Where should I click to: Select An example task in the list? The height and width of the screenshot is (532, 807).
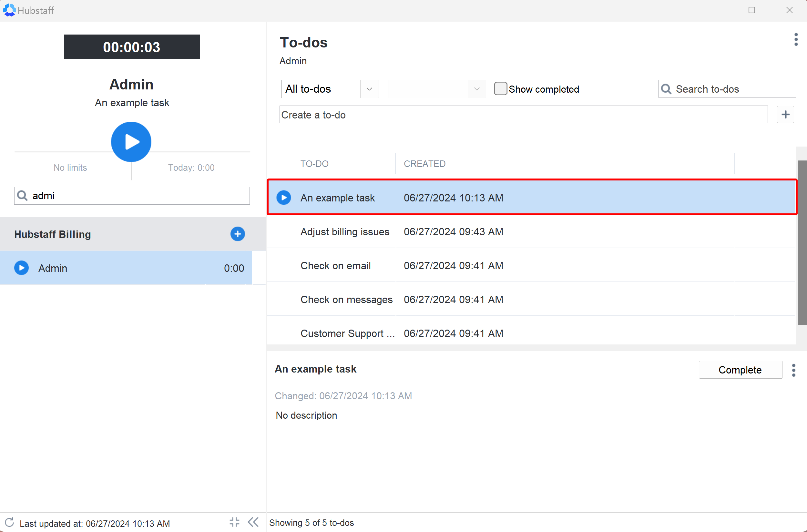[x=532, y=198]
